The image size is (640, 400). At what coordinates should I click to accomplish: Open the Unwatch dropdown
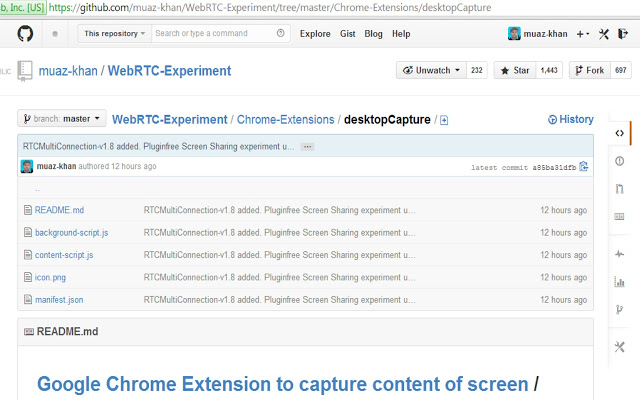pos(431,70)
